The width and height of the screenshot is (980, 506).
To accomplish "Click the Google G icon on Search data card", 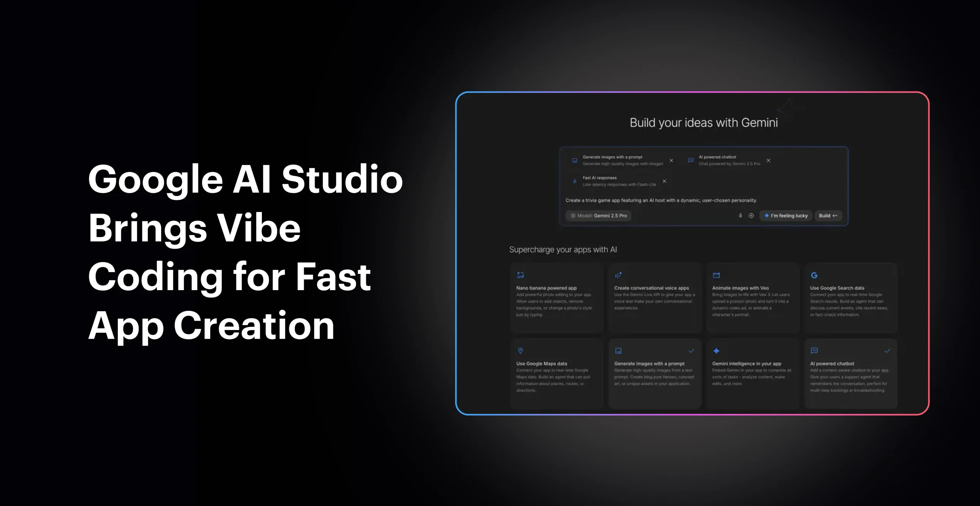I will coord(814,275).
